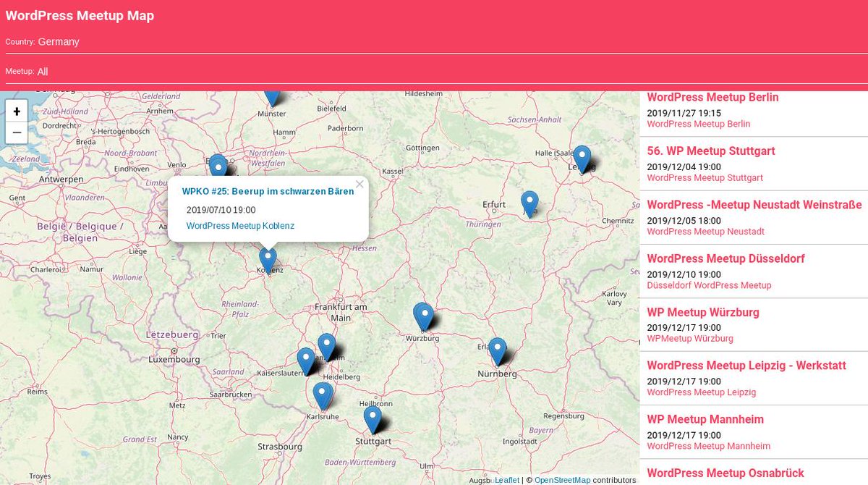
Task: Click the map marker near Düsseldorf
Action: tap(218, 166)
